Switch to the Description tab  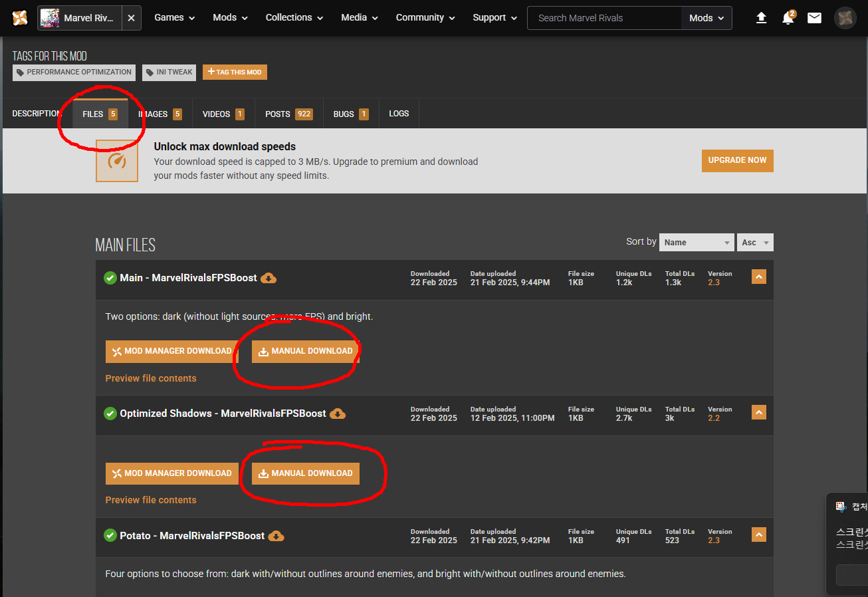pos(37,114)
